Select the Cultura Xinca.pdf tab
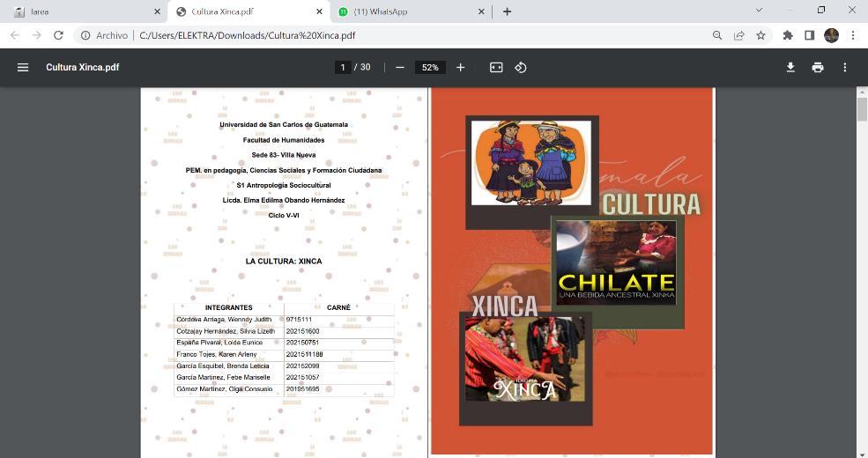The image size is (868, 458). click(249, 11)
